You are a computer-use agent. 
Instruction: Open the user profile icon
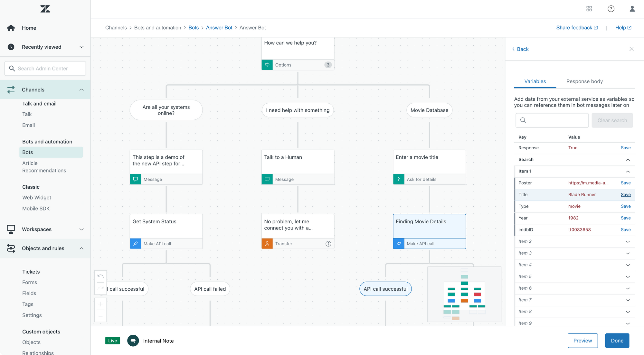click(632, 9)
